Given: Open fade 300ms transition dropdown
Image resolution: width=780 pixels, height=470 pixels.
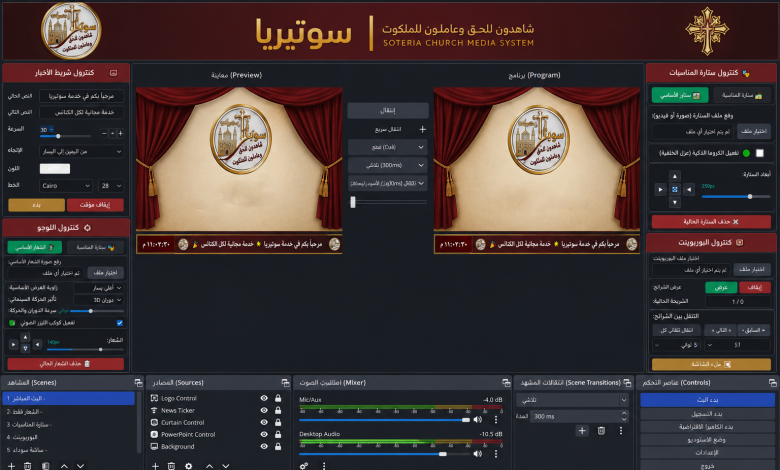Looking at the screenshot, I should pos(388,165).
